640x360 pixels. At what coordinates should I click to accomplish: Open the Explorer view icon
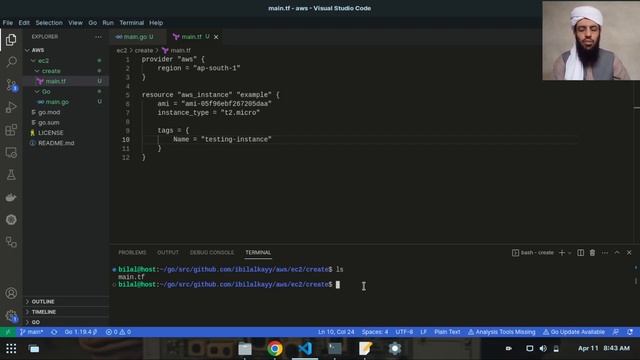tap(11, 40)
